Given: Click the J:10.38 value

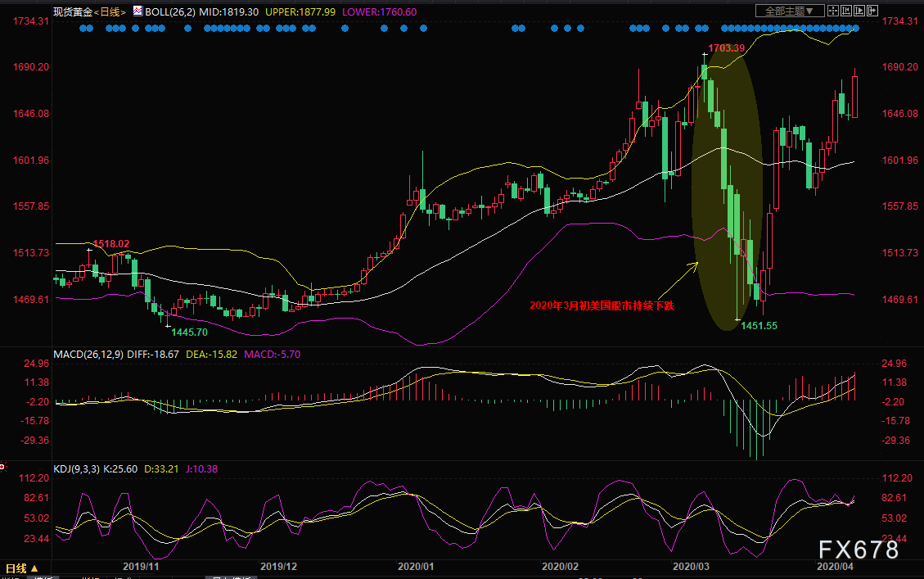Looking at the screenshot, I should pos(202,469).
